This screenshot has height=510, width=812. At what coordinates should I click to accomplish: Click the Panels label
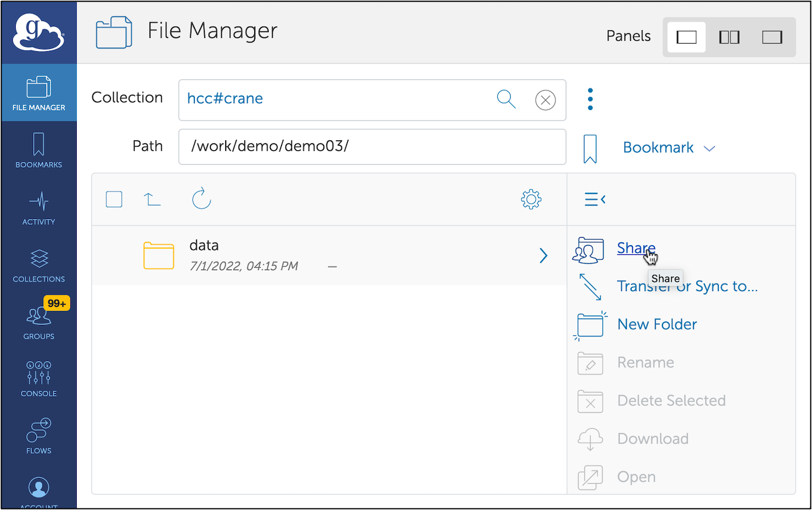pos(628,36)
